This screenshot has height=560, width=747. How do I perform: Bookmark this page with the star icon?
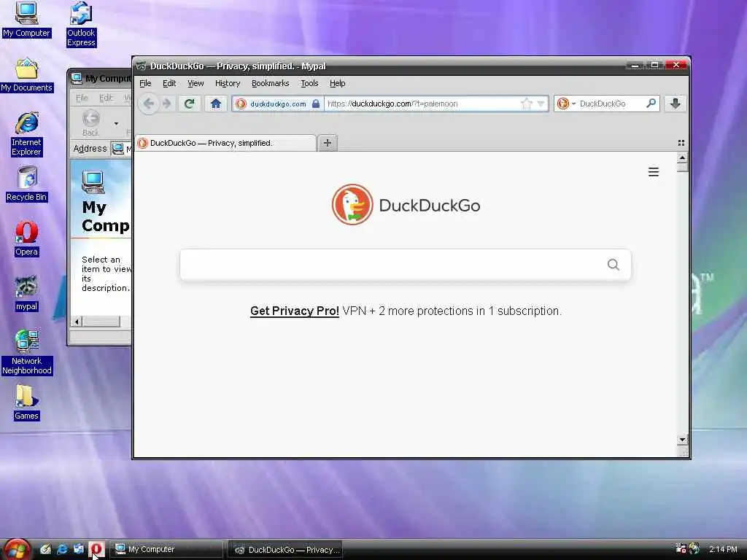(x=527, y=104)
